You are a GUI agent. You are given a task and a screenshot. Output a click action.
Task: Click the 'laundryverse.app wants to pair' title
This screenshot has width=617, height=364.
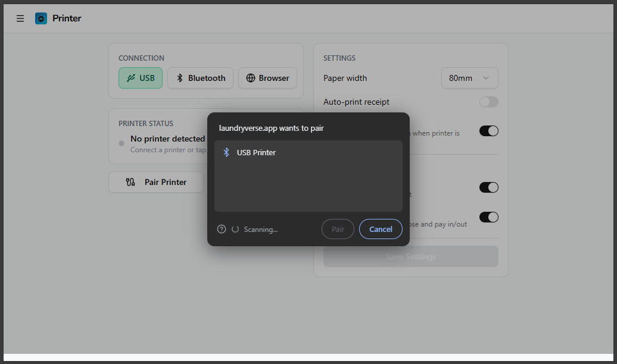pos(271,128)
